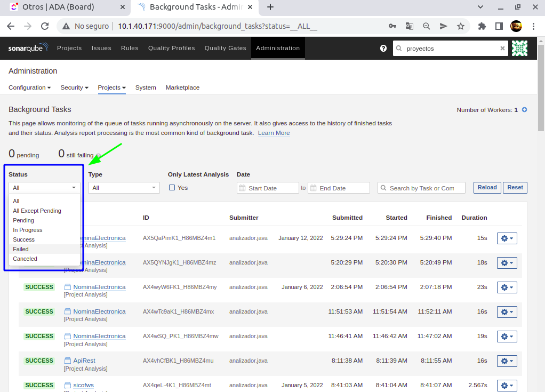Open the user avatar in SonarQube header

519,48
